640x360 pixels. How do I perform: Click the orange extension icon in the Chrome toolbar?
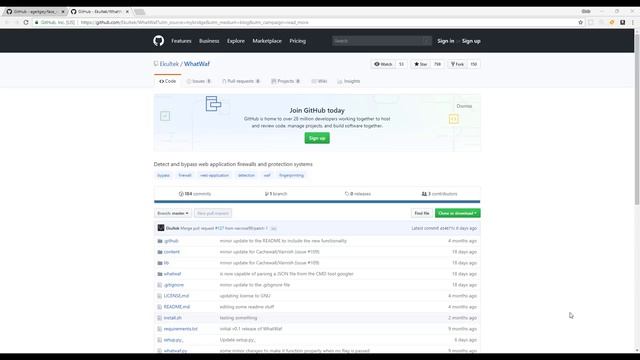pos(612,22)
